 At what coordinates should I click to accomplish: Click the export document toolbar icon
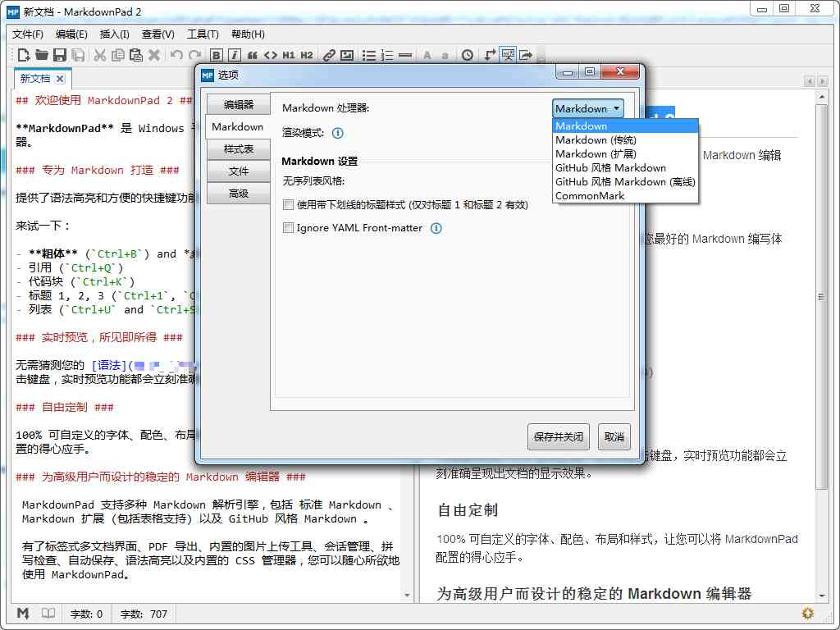point(526,55)
